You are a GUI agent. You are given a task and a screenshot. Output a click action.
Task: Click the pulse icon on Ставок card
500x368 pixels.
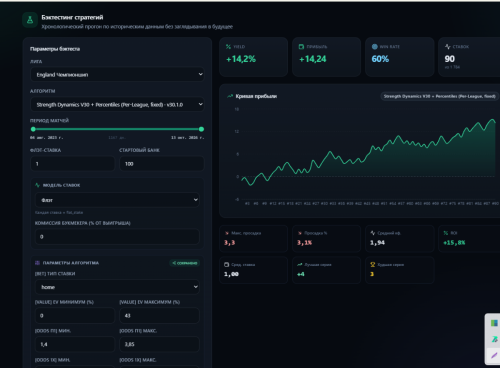[x=448, y=47]
